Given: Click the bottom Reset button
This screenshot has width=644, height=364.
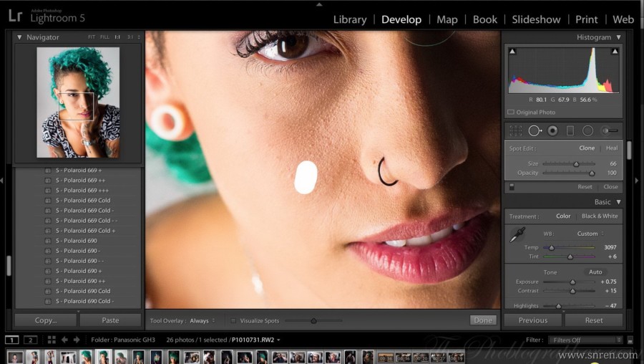Looking at the screenshot, I should pyautogui.click(x=594, y=320).
